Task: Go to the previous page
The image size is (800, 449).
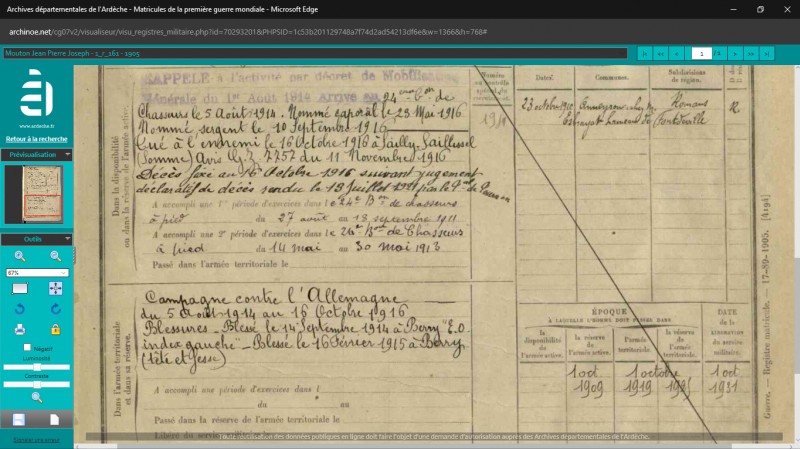Action: (677, 54)
